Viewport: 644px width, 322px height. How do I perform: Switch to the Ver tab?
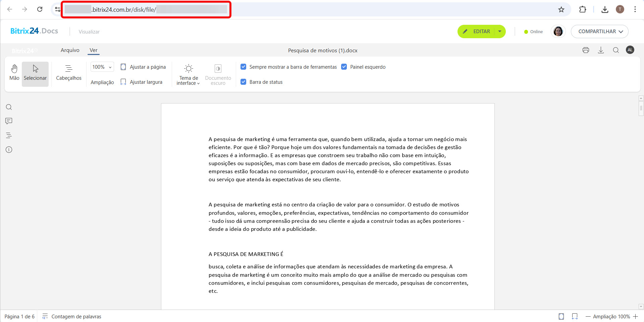coord(94,50)
